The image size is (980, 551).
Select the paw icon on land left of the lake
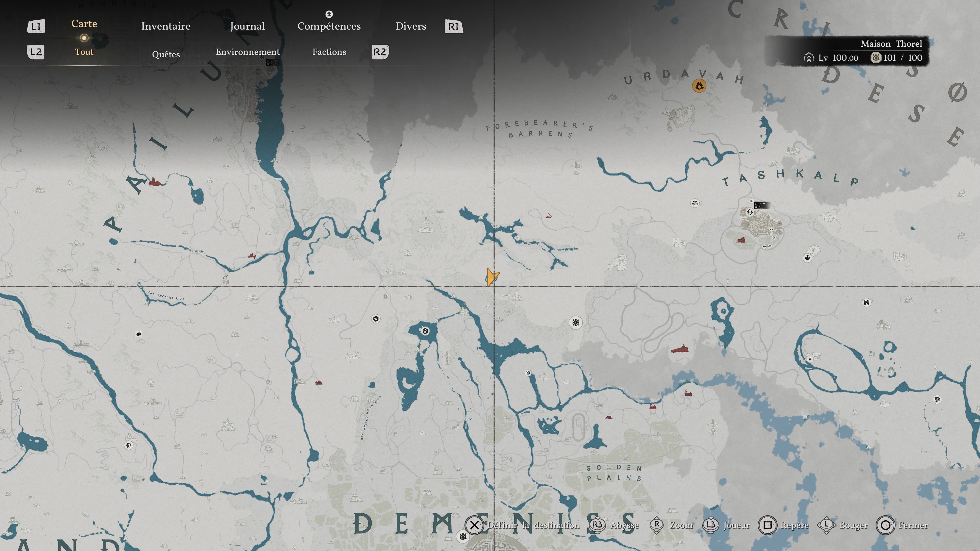click(x=376, y=319)
